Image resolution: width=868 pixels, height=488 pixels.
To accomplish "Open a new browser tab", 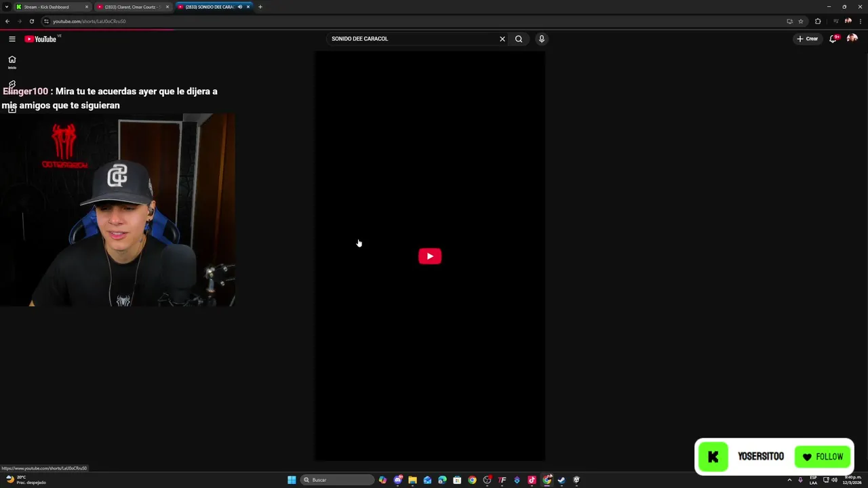I will [x=260, y=7].
